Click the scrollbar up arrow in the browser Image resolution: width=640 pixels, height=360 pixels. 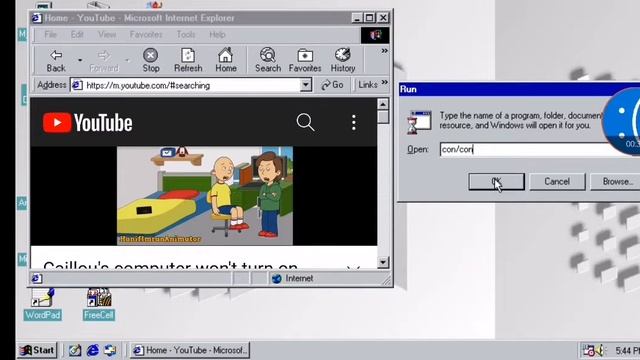coord(382,104)
